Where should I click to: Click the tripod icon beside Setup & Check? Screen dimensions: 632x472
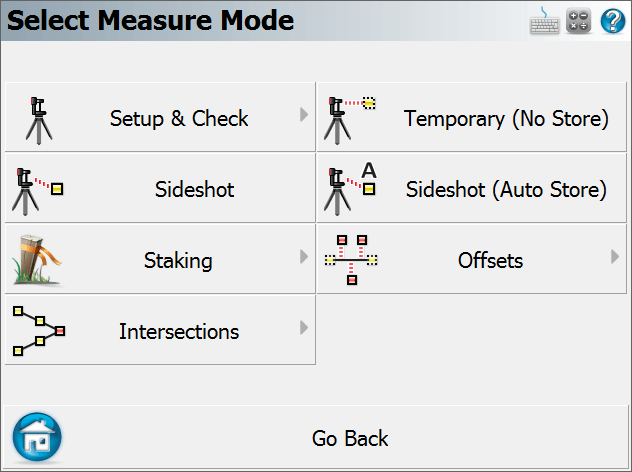click(x=39, y=121)
